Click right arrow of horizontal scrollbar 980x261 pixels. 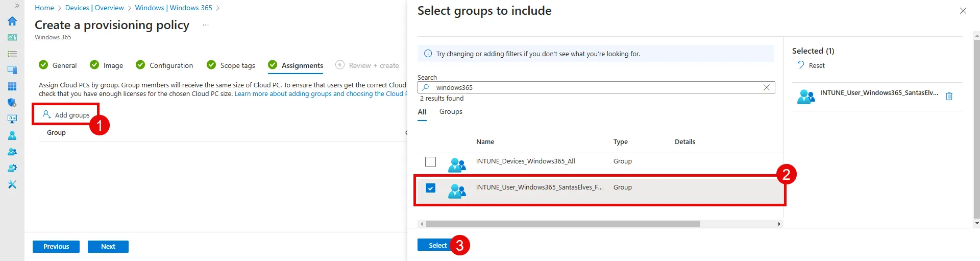pos(779,224)
